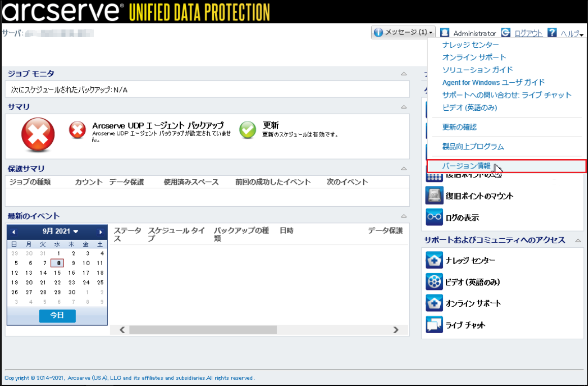The height and width of the screenshot is (386, 588).
Task: Collapse the ジョブ モニタ panel
Action: (404, 74)
